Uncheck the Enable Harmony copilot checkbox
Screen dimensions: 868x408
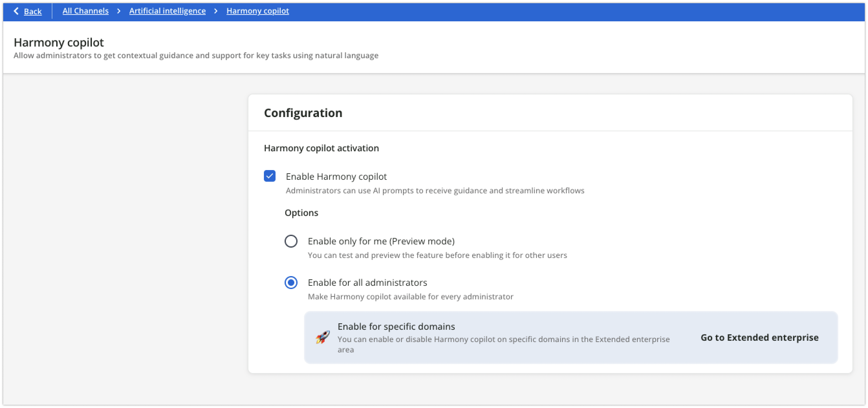click(x=270, y=176)
